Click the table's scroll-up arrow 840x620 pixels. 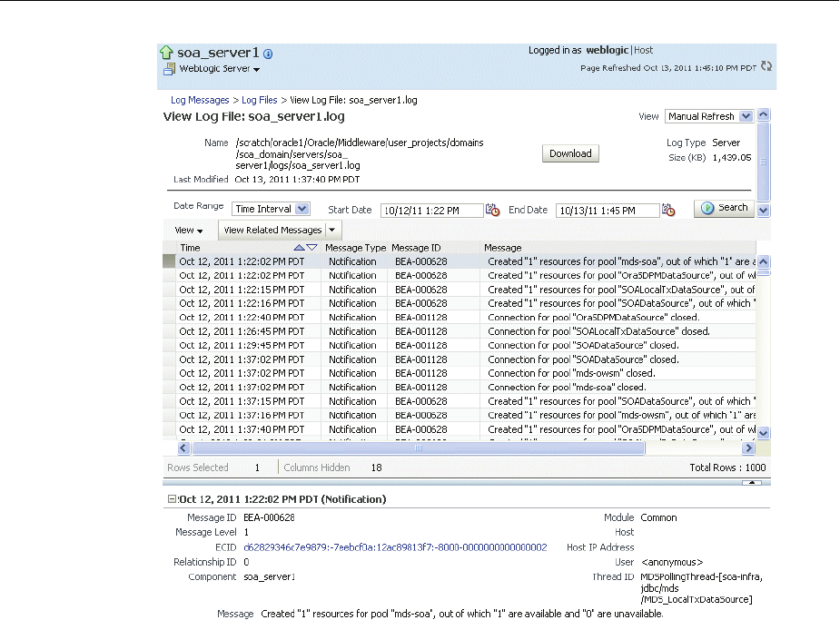(x=764, y=261)
